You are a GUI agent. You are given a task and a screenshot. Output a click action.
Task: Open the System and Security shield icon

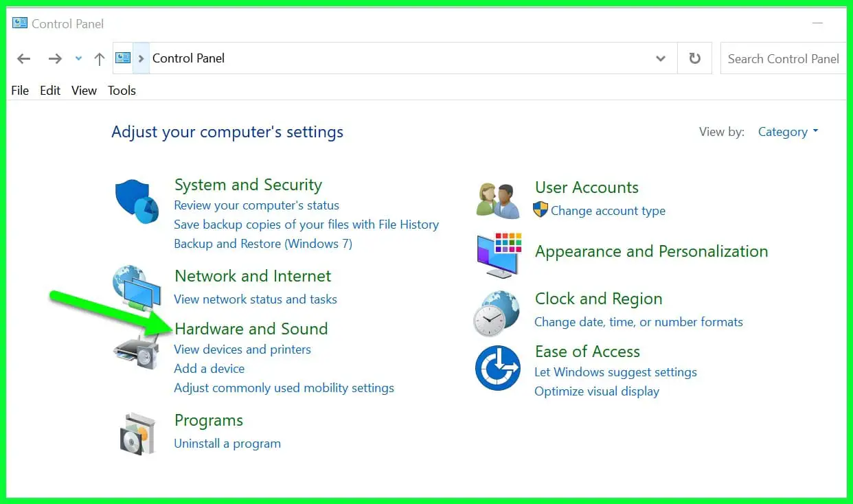pyautogui.click(x=137, y=201)
